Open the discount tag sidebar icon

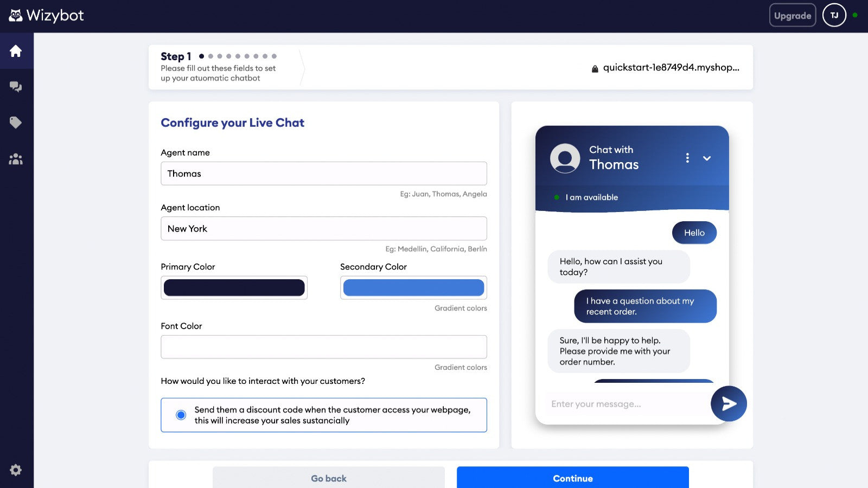pos(16,123)
